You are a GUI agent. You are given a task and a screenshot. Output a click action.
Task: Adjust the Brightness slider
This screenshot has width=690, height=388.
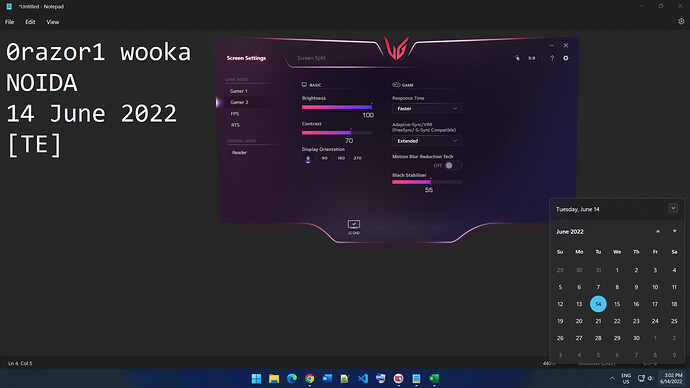coord(337,107)
